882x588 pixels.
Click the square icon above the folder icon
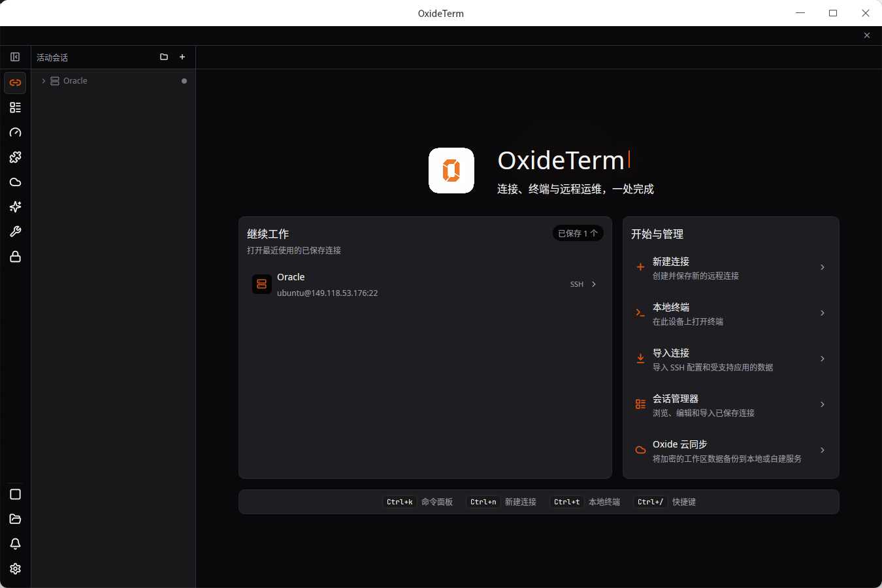pyautogui.click(x=15, y=495)
